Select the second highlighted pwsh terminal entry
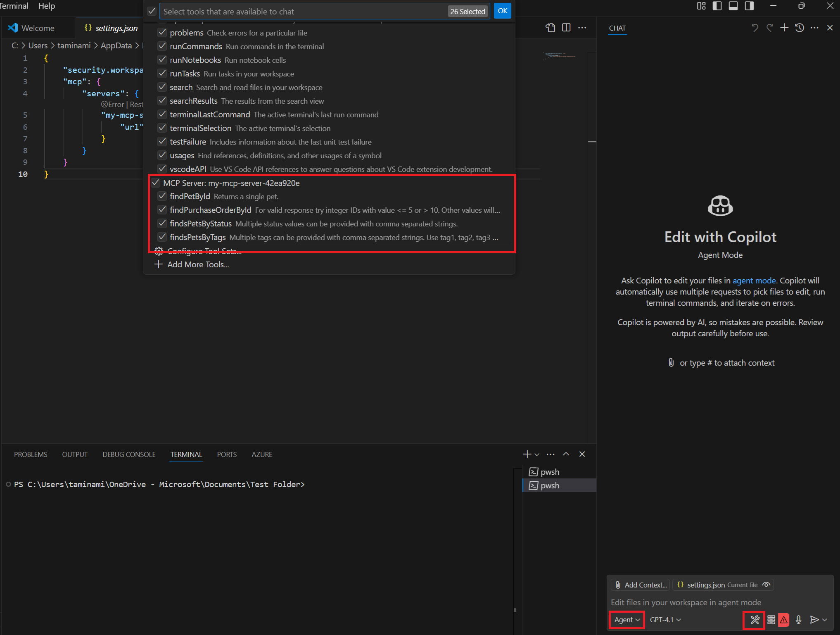Screen dimensions: 840x635 560,485
